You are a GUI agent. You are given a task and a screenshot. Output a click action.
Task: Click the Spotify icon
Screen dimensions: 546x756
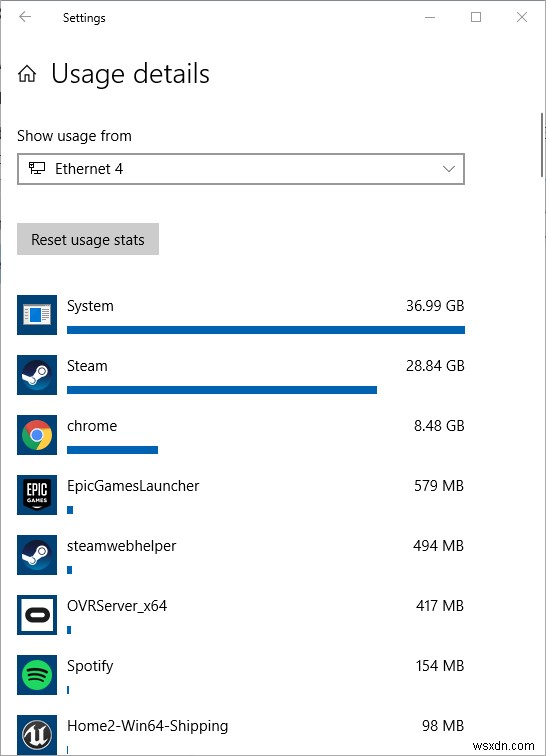pos(37,675)
